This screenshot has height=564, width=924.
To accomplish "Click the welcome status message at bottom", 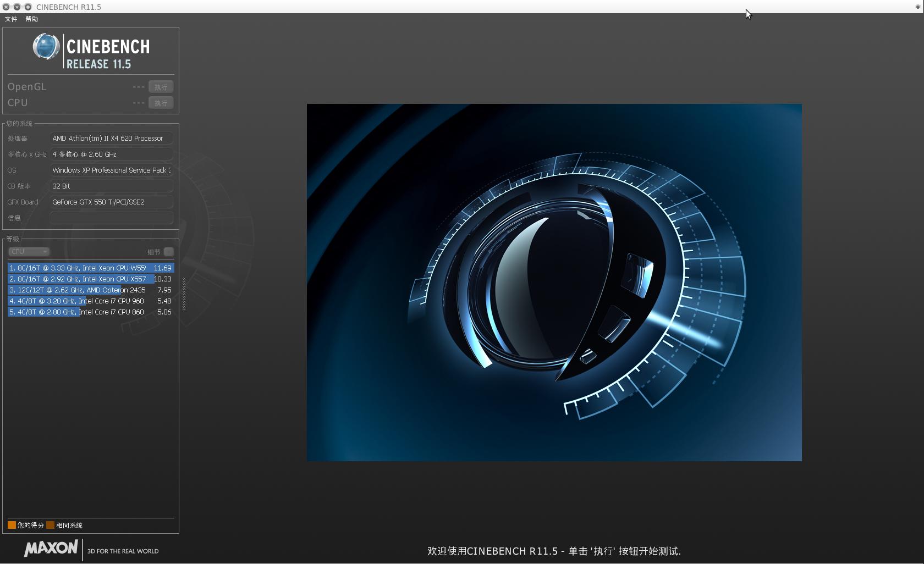I will click(x=554, y=551).
